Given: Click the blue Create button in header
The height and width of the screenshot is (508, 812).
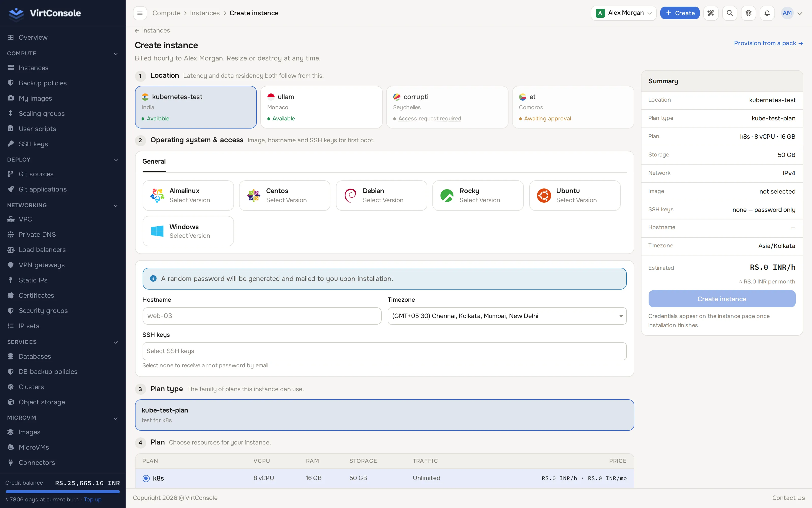Looking at the screenshot, I should pos(680,13).
